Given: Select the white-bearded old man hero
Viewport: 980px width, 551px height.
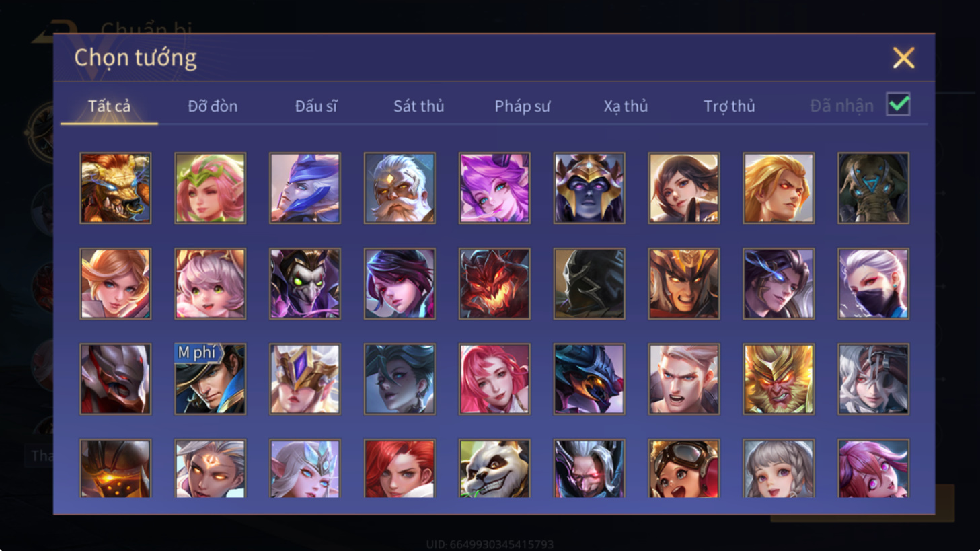Looking at the screenshot, I should coord(400,188).
